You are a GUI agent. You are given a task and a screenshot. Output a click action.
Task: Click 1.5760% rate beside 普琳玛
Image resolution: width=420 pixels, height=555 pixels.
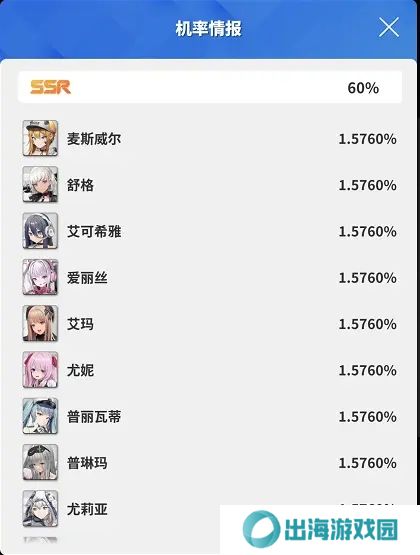[x=367, y=463]
